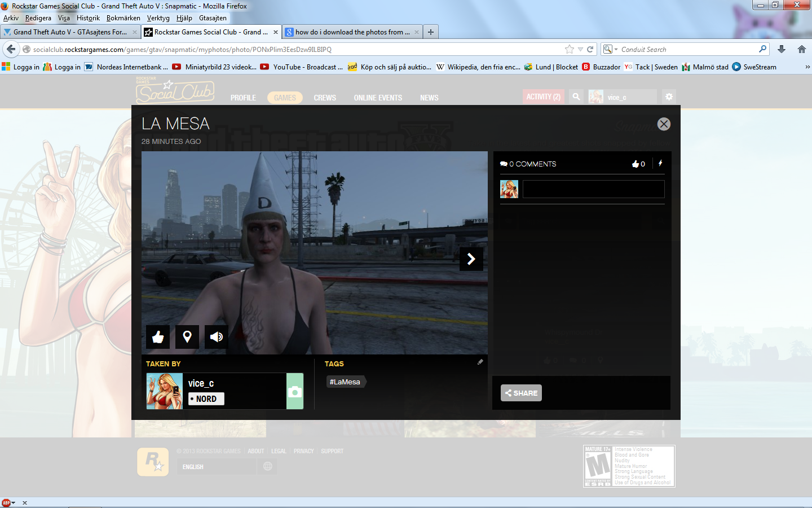Show photo location with map pin icon

coord(187,337)
